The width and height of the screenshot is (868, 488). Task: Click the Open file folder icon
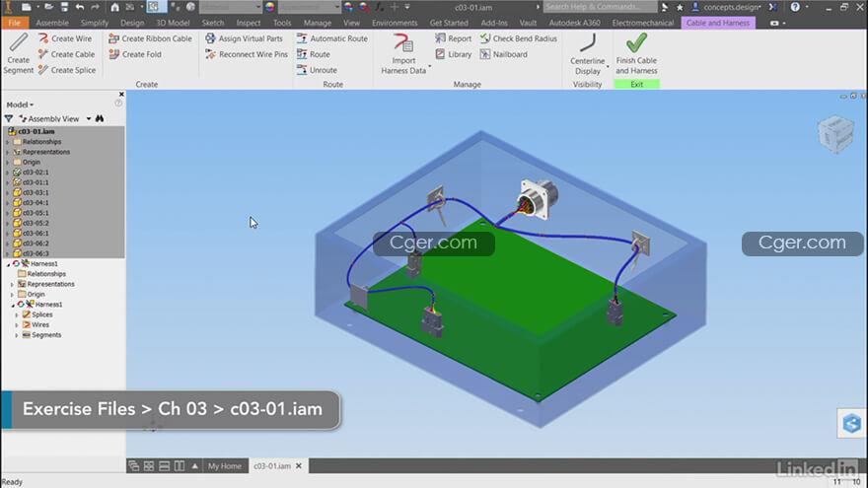(x=48, y=7)
